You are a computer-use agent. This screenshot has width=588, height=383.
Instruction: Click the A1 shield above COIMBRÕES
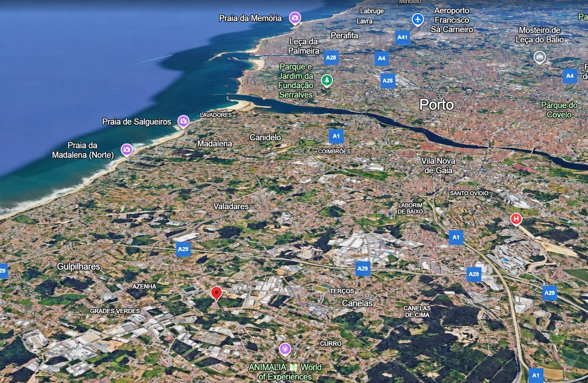point(336,136)
